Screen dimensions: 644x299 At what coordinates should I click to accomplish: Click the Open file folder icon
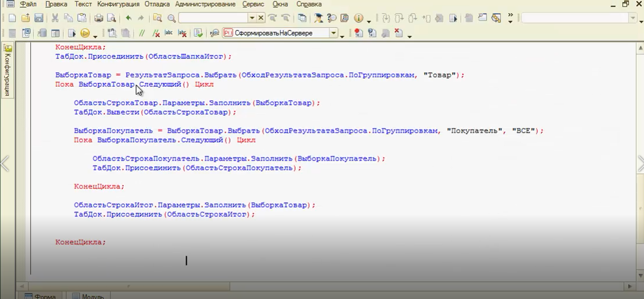click(x=25, y=18)
